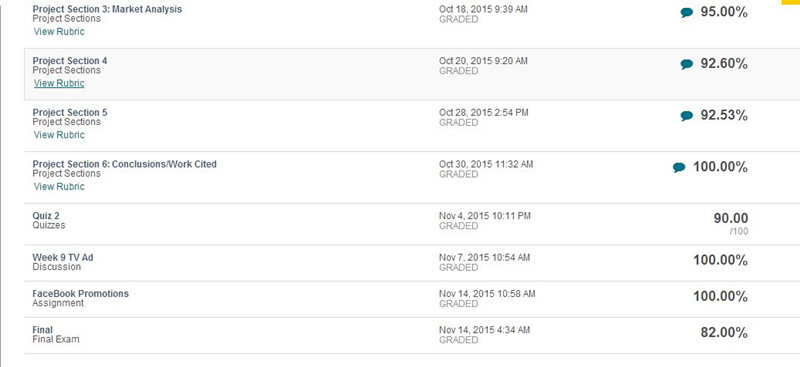Open Project Section 4 title

(70, 61)
